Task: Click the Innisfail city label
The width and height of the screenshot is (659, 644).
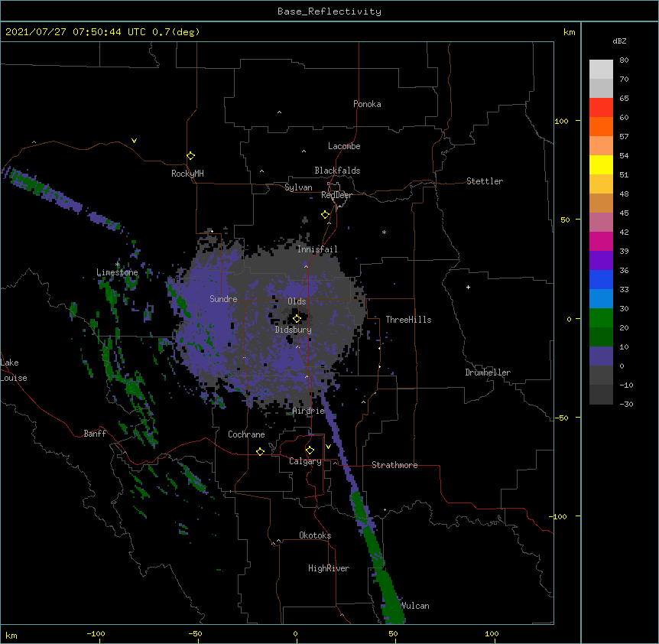Action: [x=317, y=249]
